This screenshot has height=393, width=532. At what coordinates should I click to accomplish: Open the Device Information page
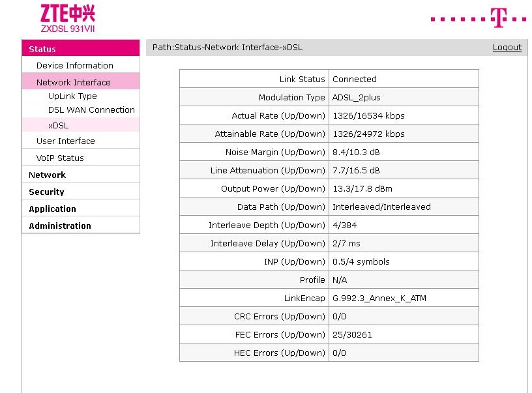74,65
